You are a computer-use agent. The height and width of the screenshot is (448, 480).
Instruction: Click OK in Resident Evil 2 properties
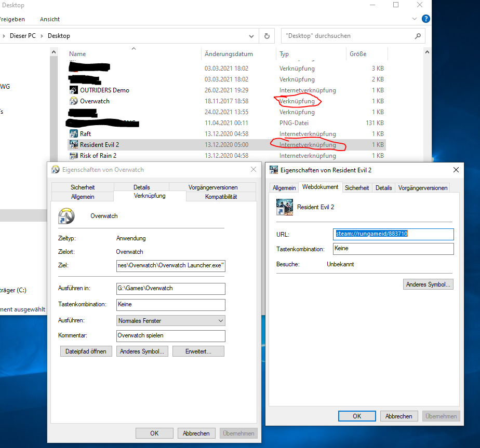coord(357,416)
